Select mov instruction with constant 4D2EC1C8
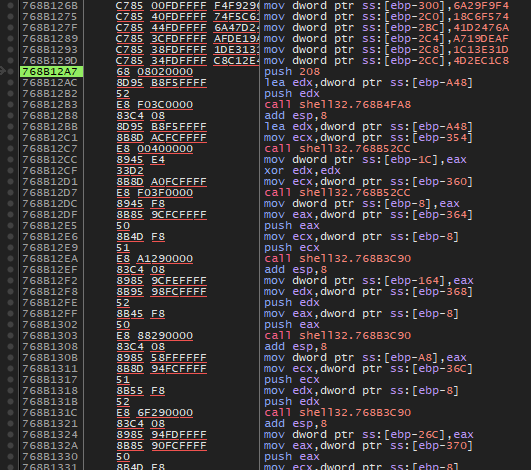This screenshot has height=470, width=531. click(386, 61)
